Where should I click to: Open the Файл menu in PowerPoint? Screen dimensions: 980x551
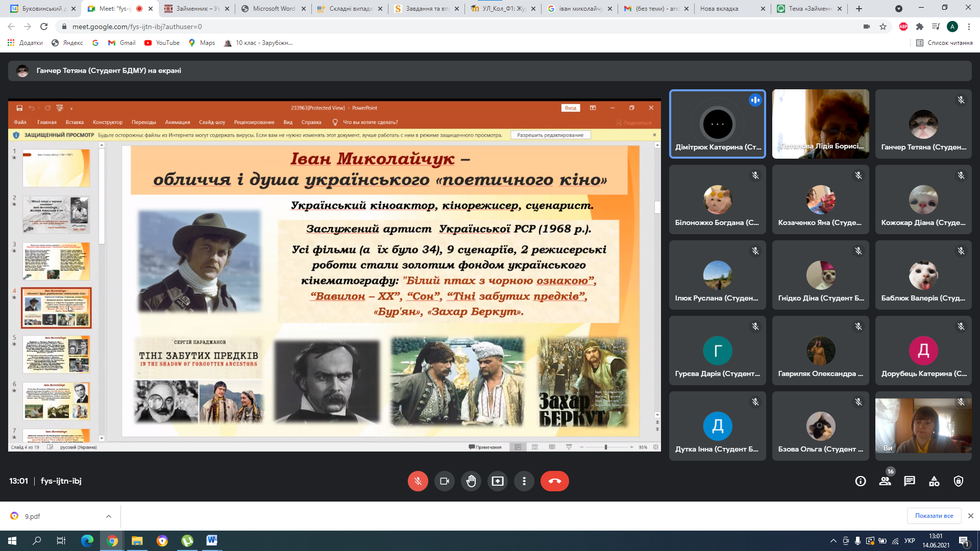(x=20, y=122)
